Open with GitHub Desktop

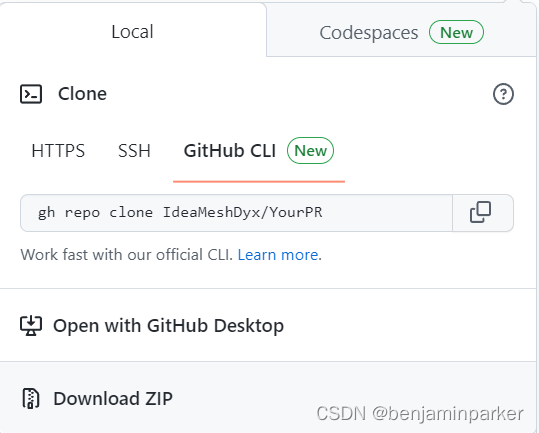tap(168, 325)
